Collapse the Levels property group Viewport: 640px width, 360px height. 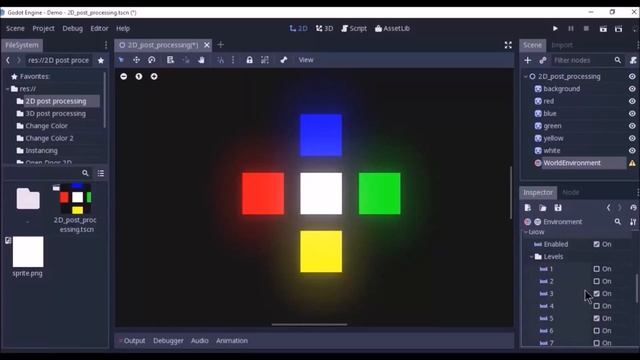tap(531, 257)
